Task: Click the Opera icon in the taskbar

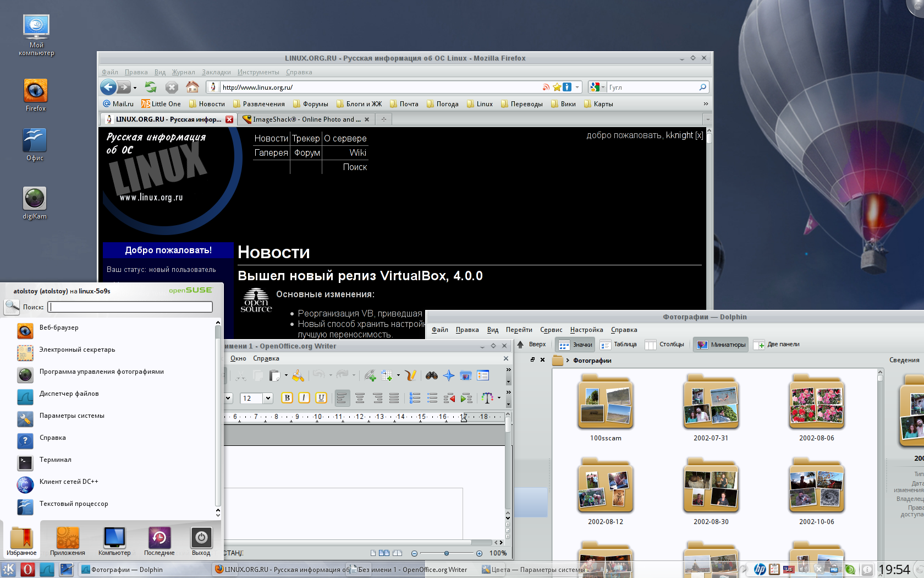Action: pos(28,569)
